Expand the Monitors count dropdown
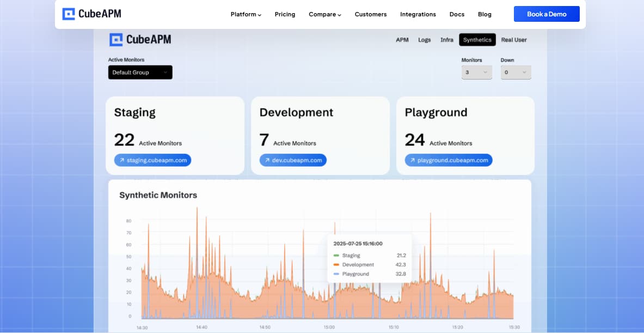644x333 pixels. pyautogui.click(x=476, y=72)
